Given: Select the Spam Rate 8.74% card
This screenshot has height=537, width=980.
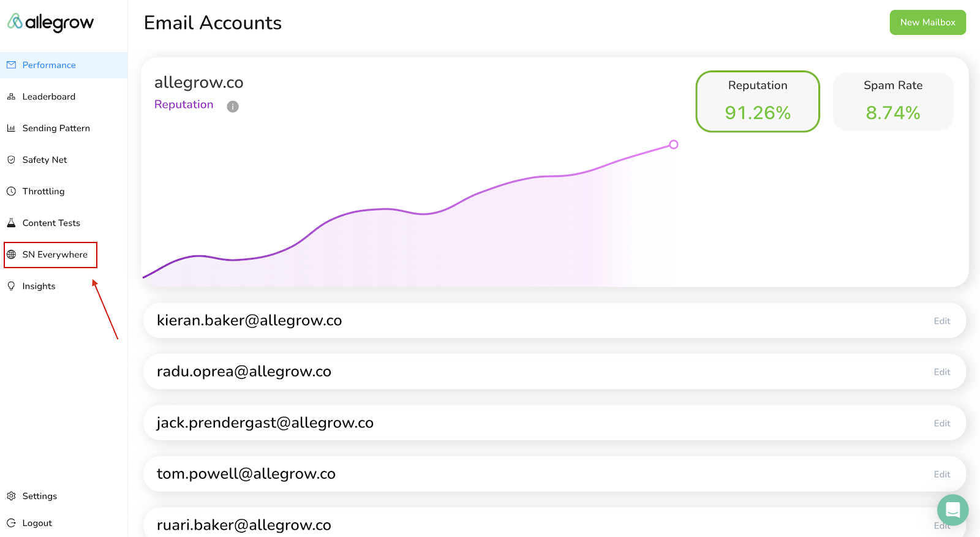Looking at the screenshot, I should [x=893, y=101].
